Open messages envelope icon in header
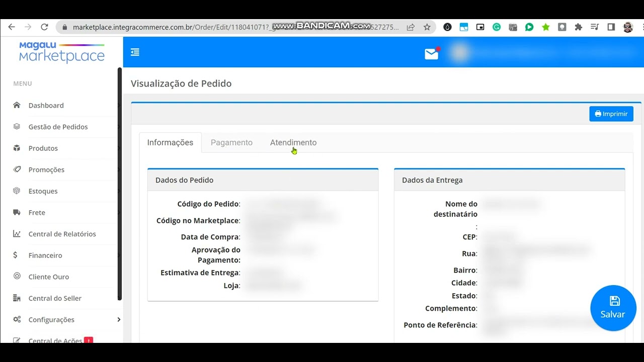Image resolution: width=644 pixels, height=362 pixels. 432,54
